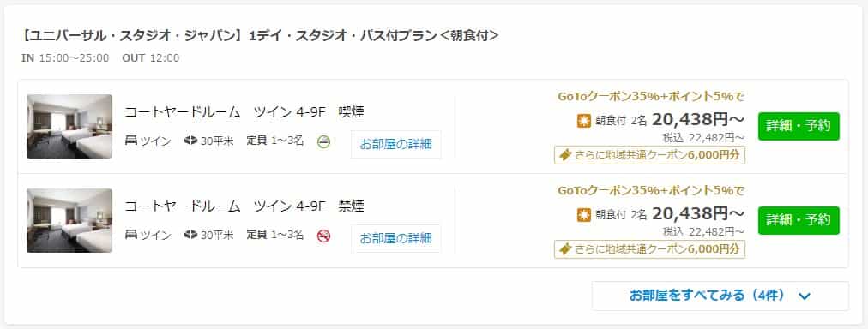868x329 pixels.
Task: Click coupon tag icon in second 地域共通クーポン badge
Action: click(564, 249)
